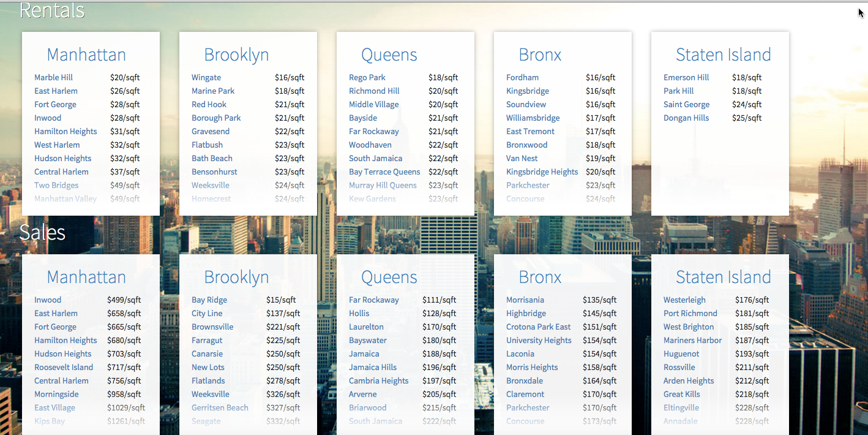Click the Soundview link
Viewport: 868px width, 435px height.
click(526, 104)
